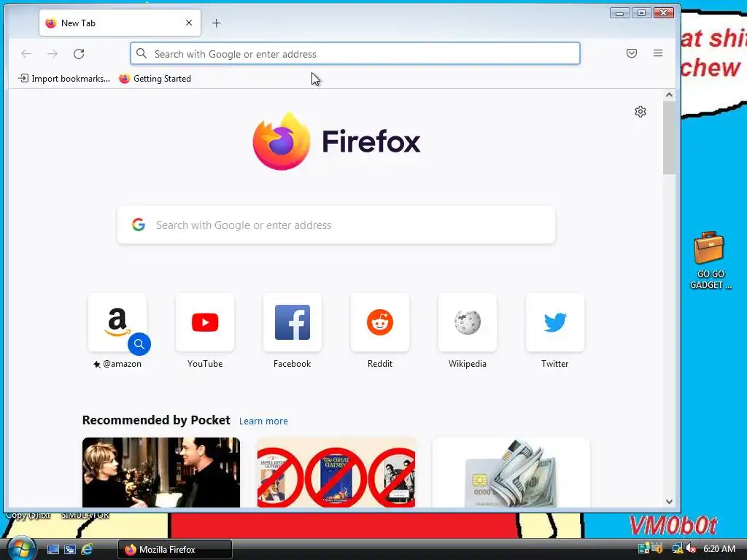The width and height of the screenshot is (747, 560).
Task: Click the Back navigation arrow
Action: click(x=26, y=54)
